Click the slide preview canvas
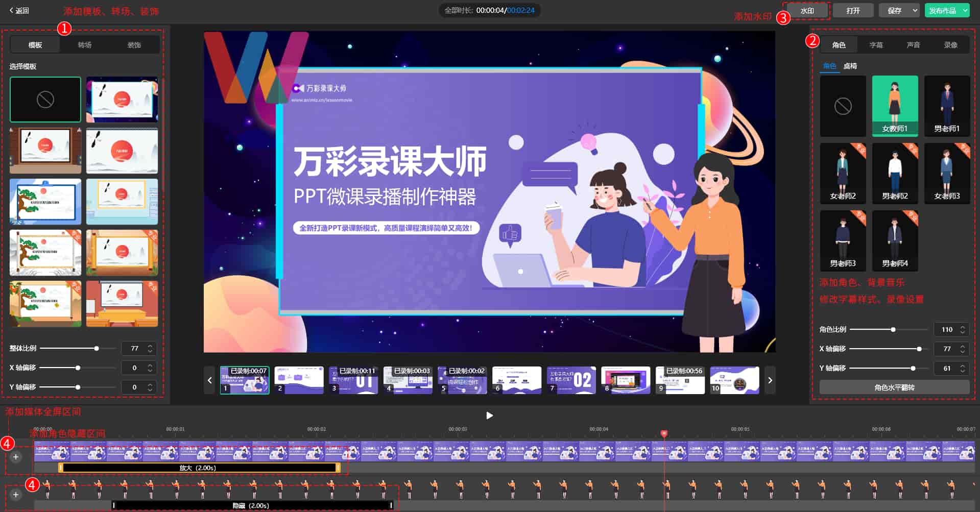Viewport: 980px width, 512px height. [x=489, y=192]
